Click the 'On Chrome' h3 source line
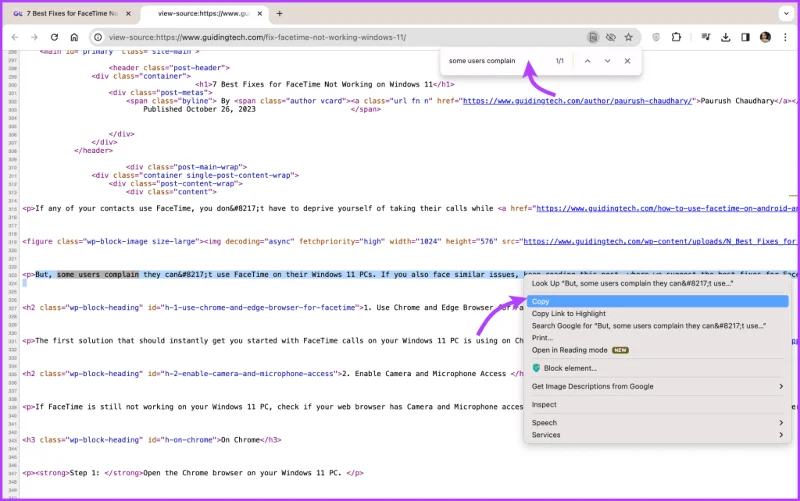Screen dimensions: 800x501 [152, 440]
